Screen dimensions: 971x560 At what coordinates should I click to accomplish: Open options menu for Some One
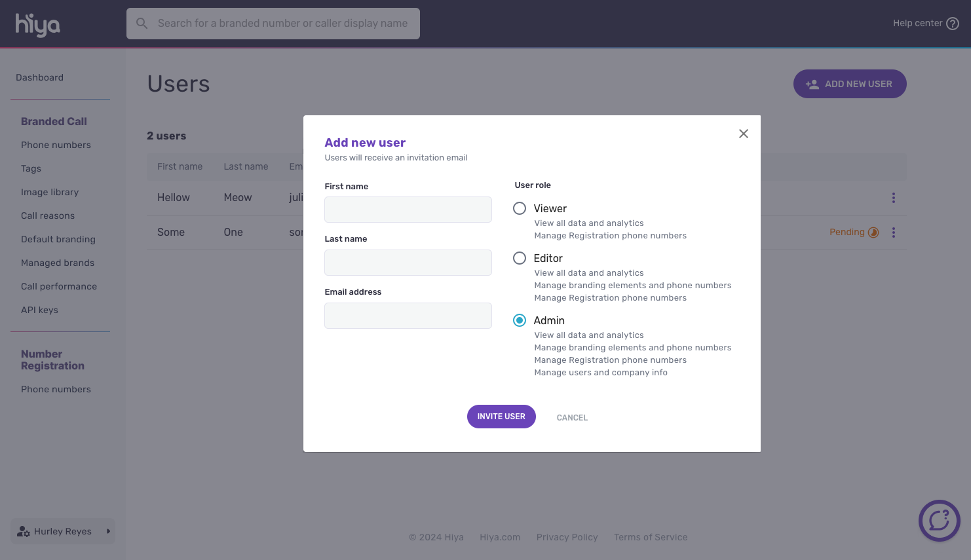click(893, 233)
